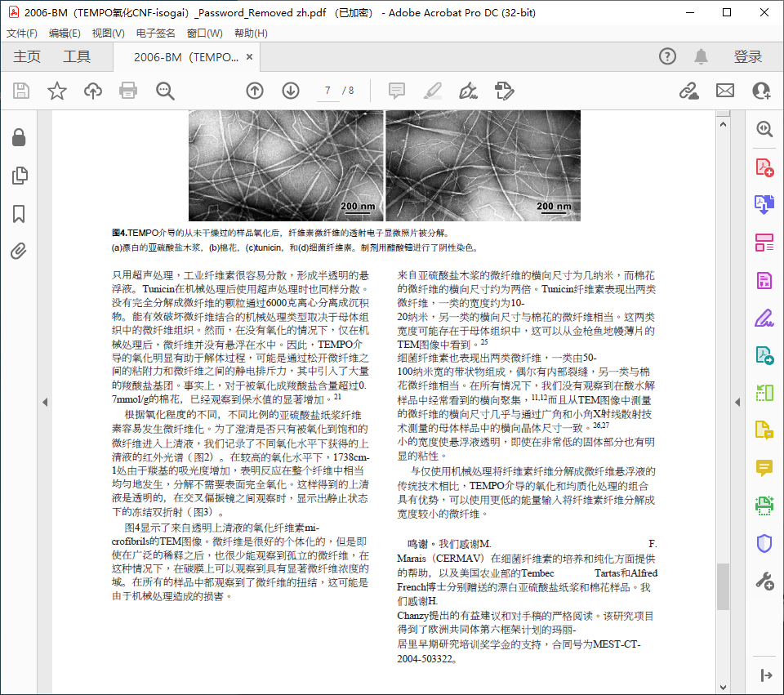Viewport: 784px width, 695px height.
Task: Open yellow Comment tool in right pane
Action: pyautogui.click(x=764, y=468)
